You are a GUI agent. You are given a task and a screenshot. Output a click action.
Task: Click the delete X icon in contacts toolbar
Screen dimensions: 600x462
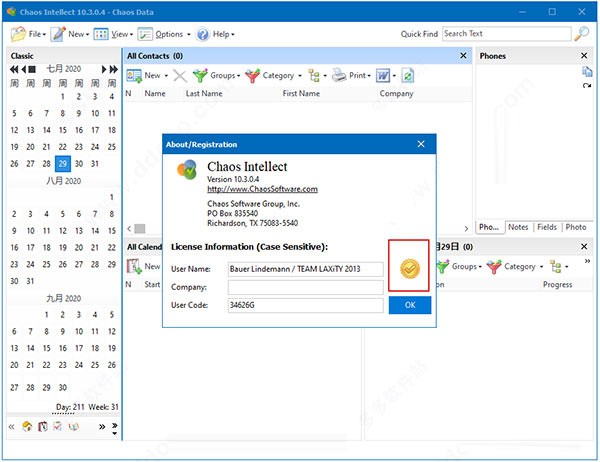(x=179, y=75)
